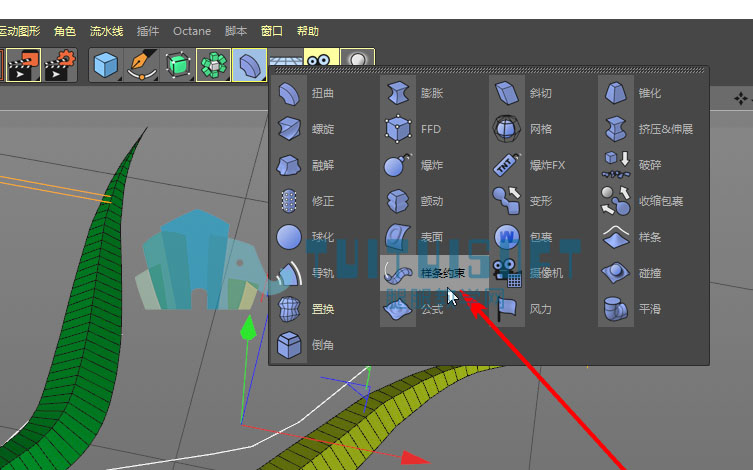753x470 pixels.
Task: Open the Octane menu
Action: (192, 31)
